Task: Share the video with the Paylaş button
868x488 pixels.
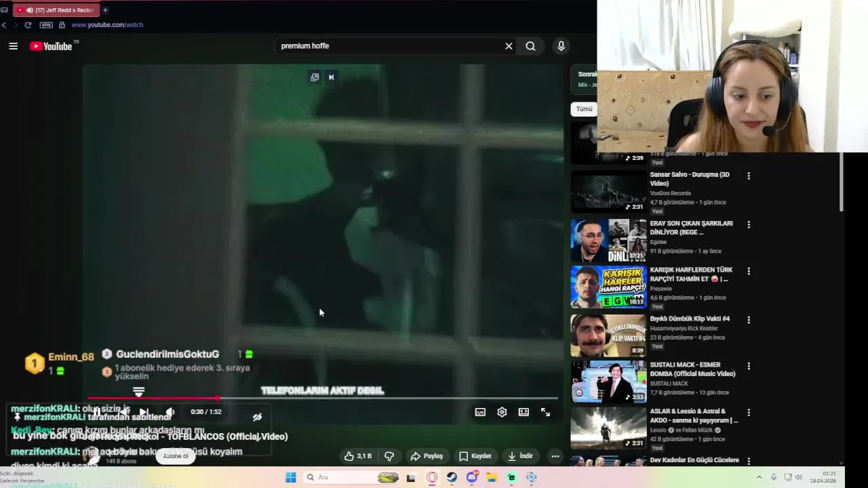Action: pos(427,456)
